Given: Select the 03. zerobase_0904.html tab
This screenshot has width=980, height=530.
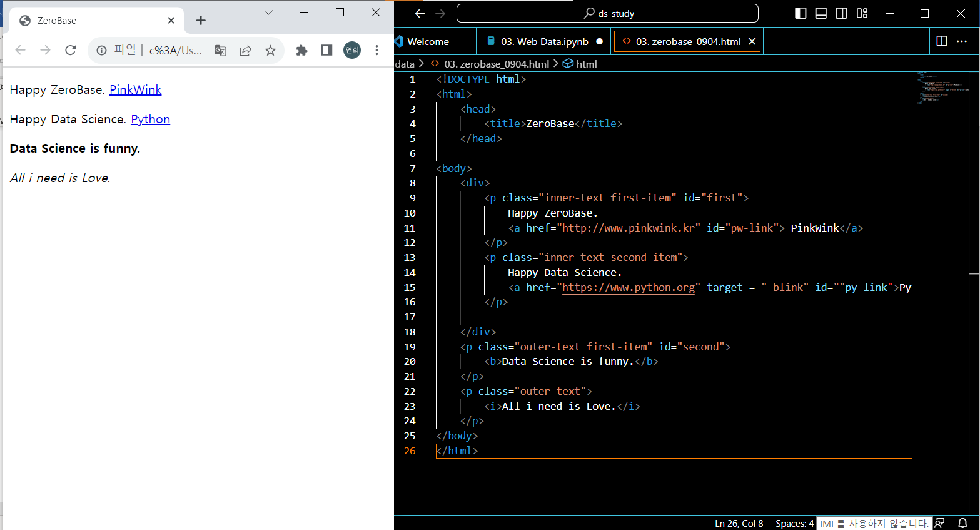Looking at the screenshot, I should click(688, 41).
